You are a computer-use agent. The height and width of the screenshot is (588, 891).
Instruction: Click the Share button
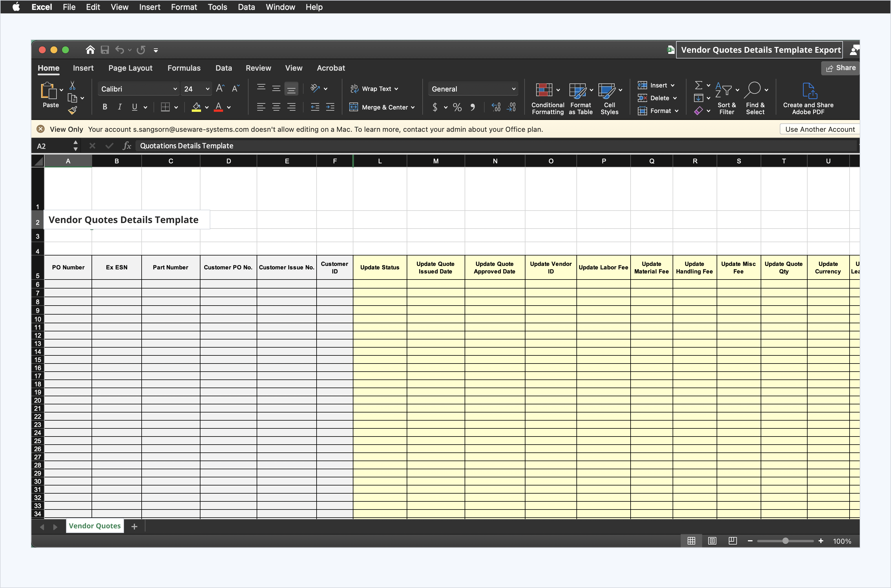pos(841,68)
